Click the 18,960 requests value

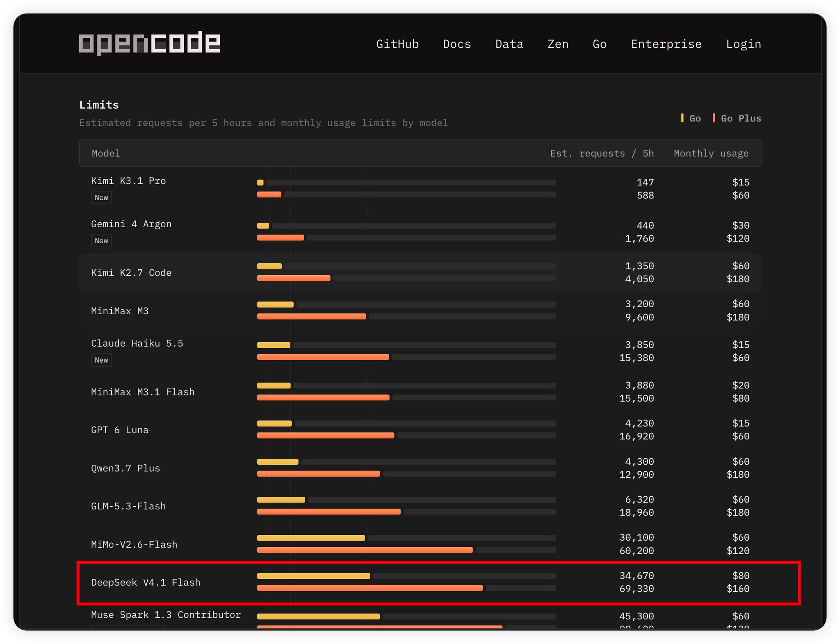(637, 512)
